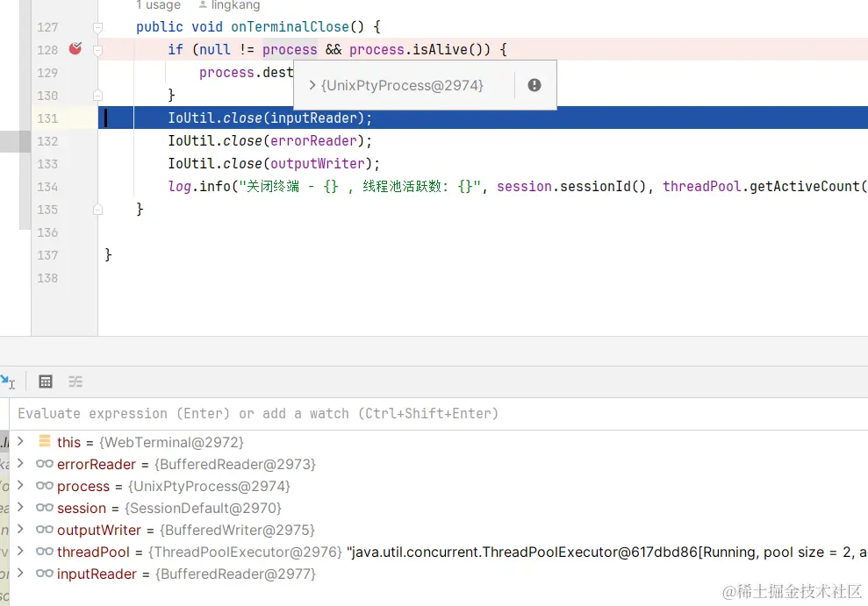Image resolution: width=868 pixels, height=606 pixels.
Task: Focus the Evaluate expression input field
Action: click(x=439, y=414)
